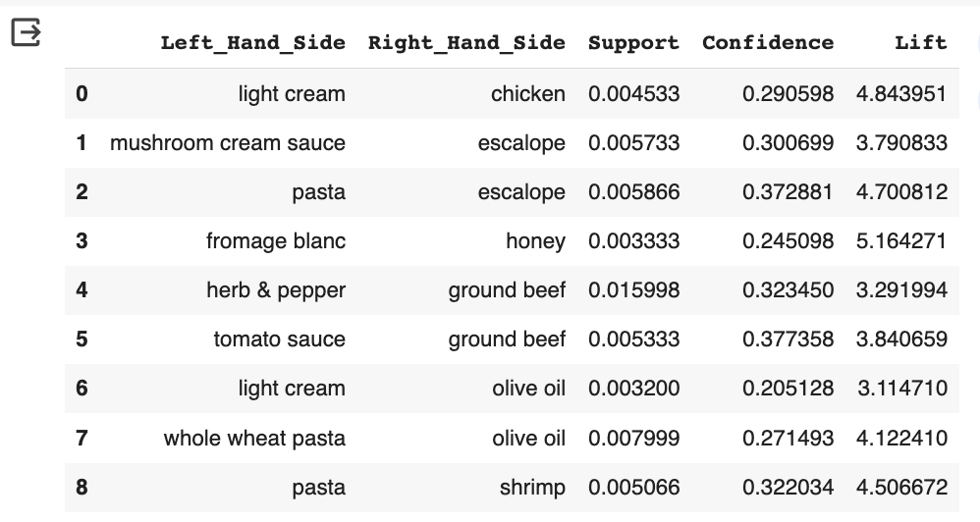Click the shrimp cell
This screenshot has height=522, width=980.
532,487
